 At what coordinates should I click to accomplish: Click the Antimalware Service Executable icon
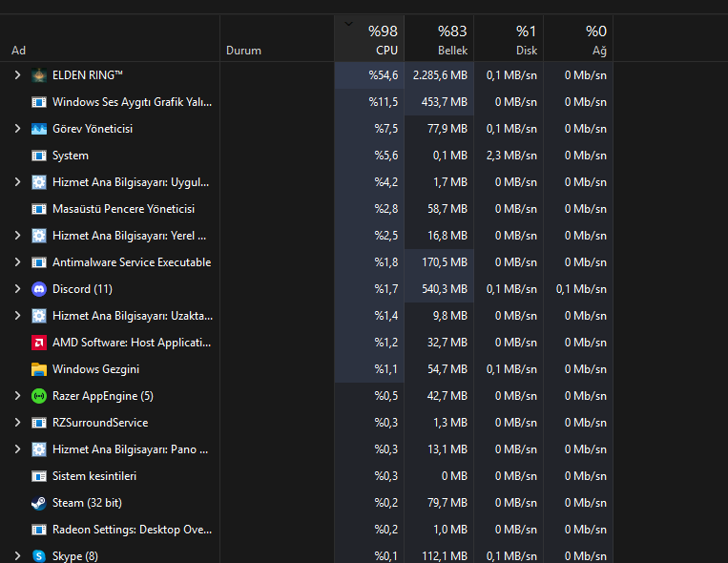click(x=39, y=262)
